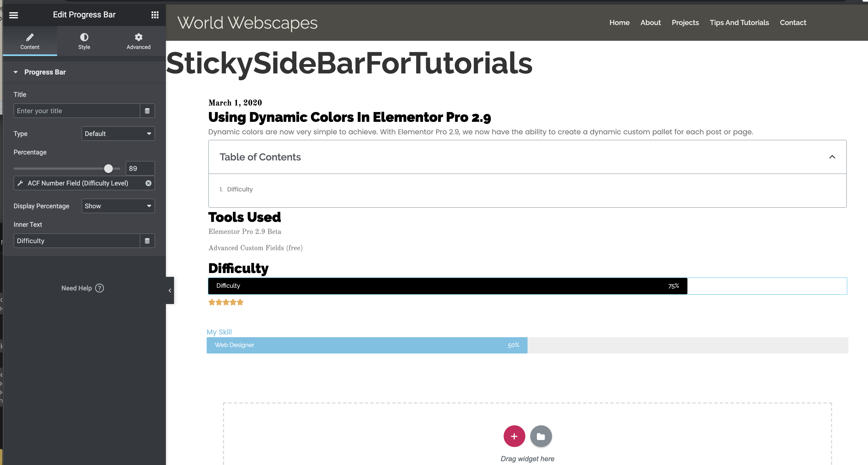Remove the ACF Number Field dynamic tag
Screen dimensions: 868x465
point(148,183)
